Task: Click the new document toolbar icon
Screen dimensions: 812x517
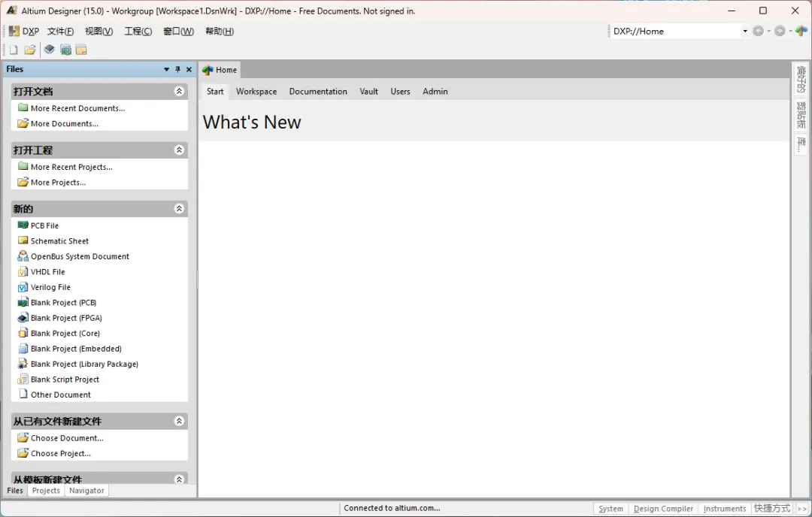Action: click(14, 50)
